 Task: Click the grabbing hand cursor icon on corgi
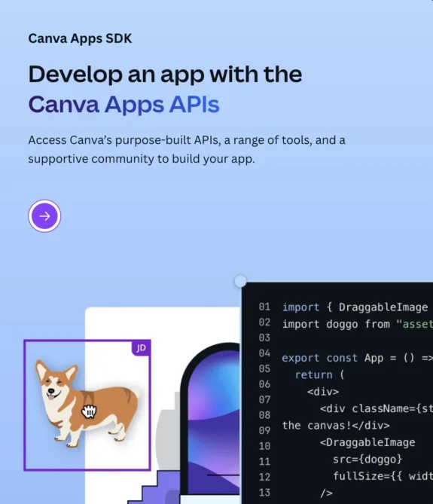click(89, 411)
